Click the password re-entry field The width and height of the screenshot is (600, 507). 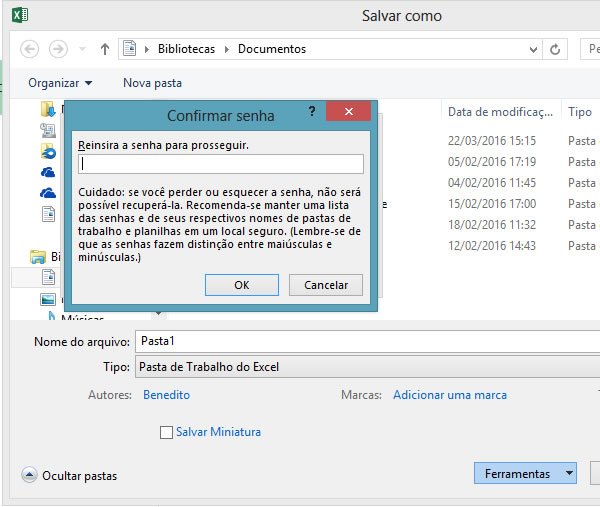tap(221, 164)
